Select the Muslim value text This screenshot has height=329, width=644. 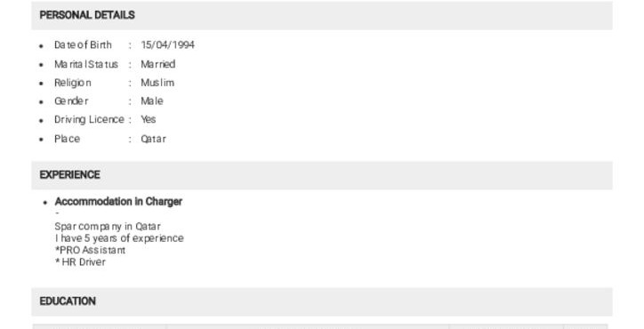click(157, 83)
